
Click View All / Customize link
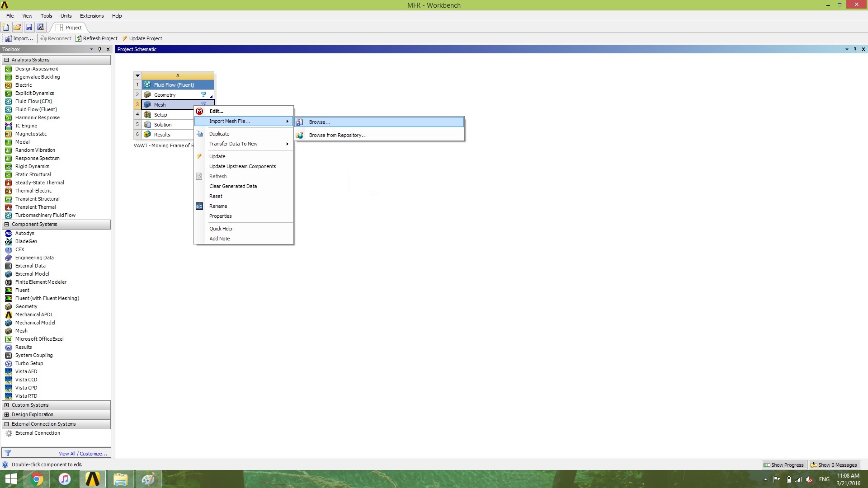(x=83, y=454)
